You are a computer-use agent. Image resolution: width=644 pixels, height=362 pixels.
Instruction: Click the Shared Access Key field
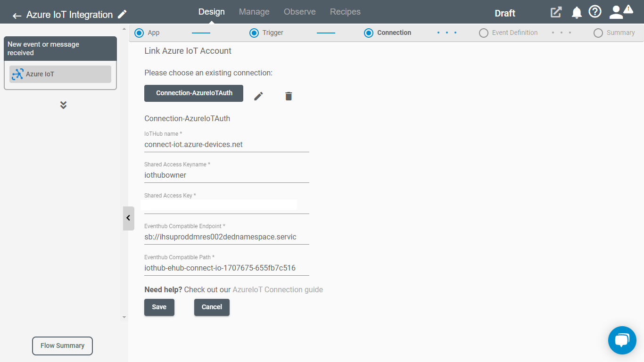[227, 206]
